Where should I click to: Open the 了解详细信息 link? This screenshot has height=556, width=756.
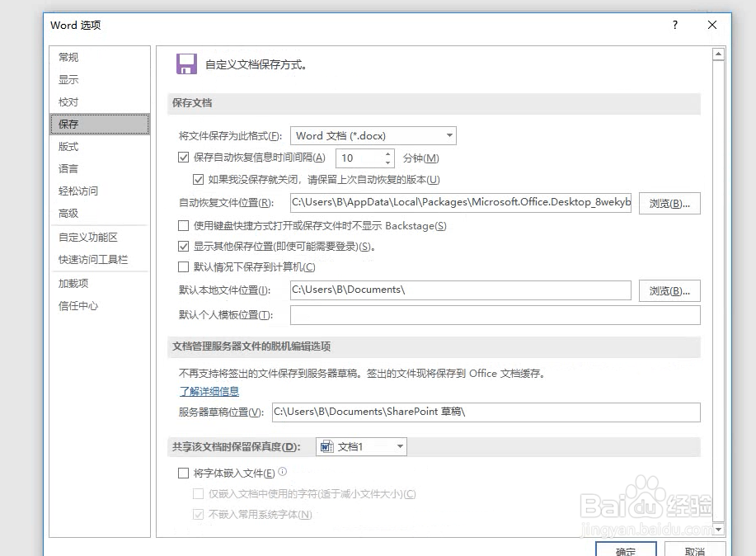coord(209,391)
